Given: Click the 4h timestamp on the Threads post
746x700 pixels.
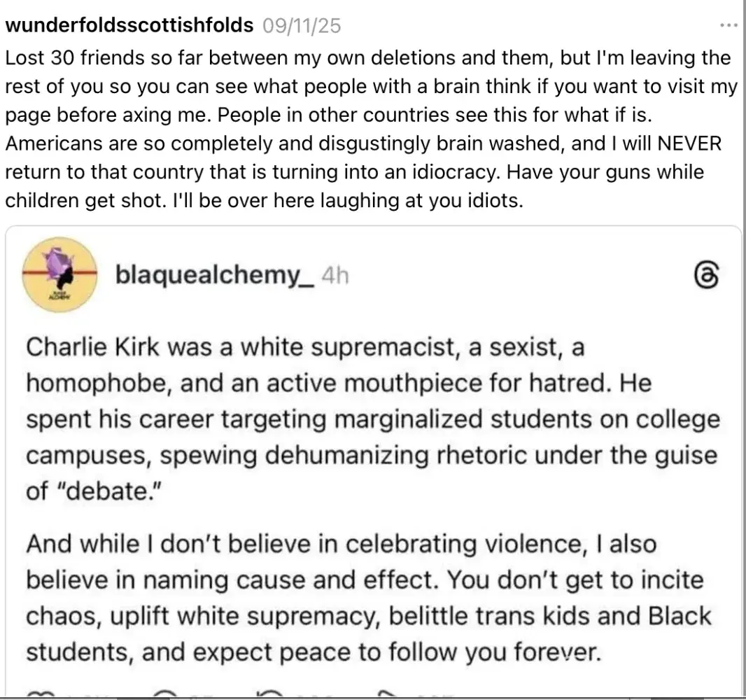Looking at the screenshot, I should click(x=335, y=276).
